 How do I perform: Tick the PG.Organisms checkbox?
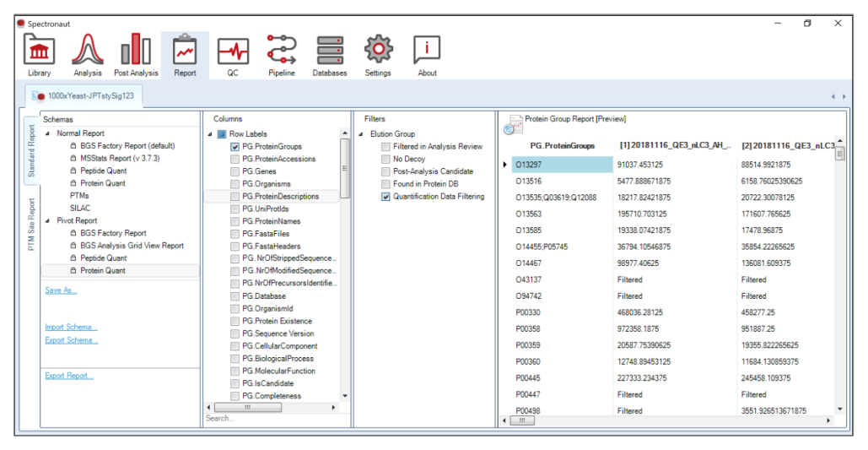click(x=235, y=184)
